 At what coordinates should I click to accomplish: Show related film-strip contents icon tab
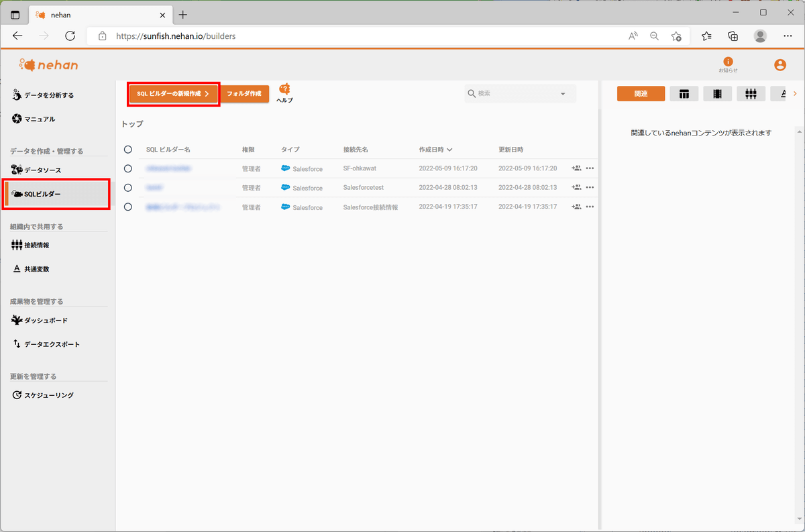[718, 94]
